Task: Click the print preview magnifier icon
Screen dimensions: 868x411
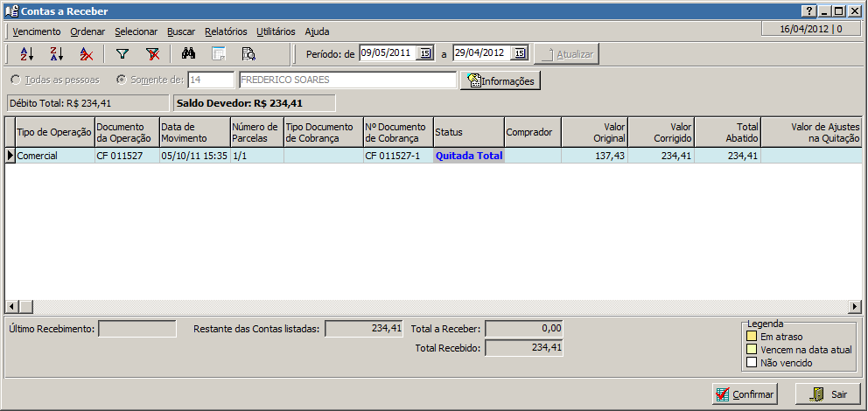Action: tap(248, 54)
